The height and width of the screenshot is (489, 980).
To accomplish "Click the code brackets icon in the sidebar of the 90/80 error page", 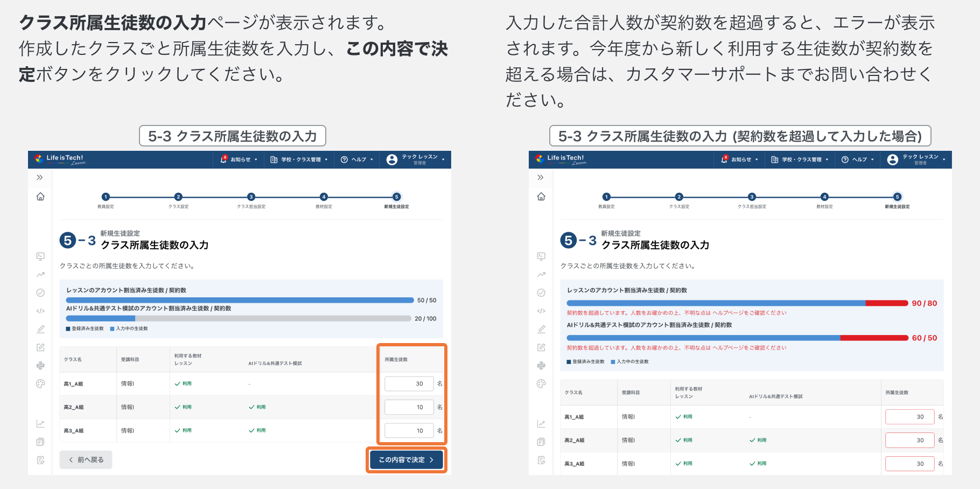I will click(x=541, y=311).
